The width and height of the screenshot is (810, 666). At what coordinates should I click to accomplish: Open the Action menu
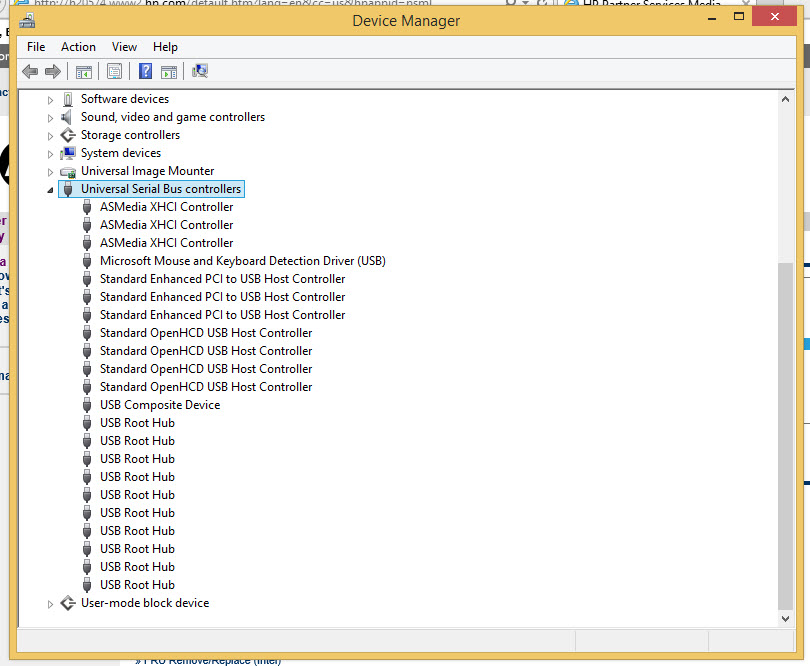point(78,47)
